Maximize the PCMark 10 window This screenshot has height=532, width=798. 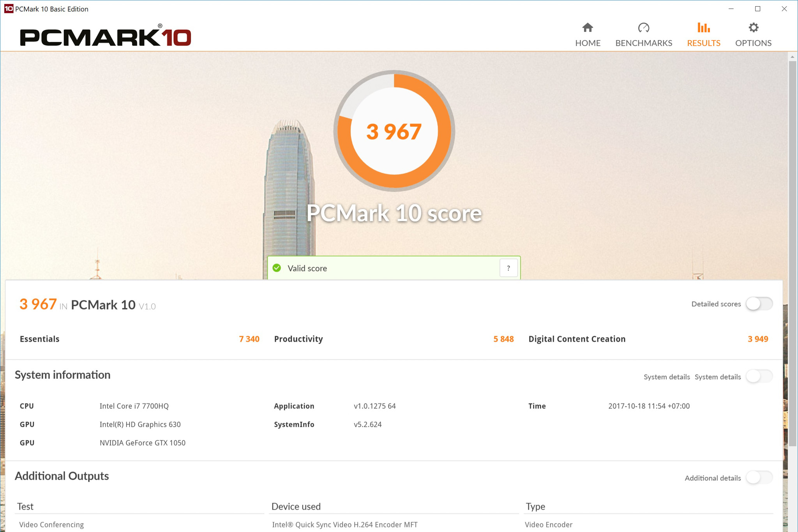point(757,9)
